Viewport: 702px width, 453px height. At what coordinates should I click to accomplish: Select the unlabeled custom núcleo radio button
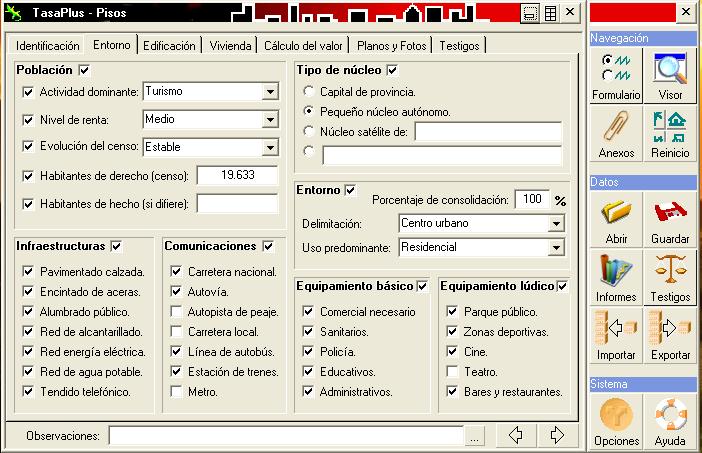click(x=308, y=151)
